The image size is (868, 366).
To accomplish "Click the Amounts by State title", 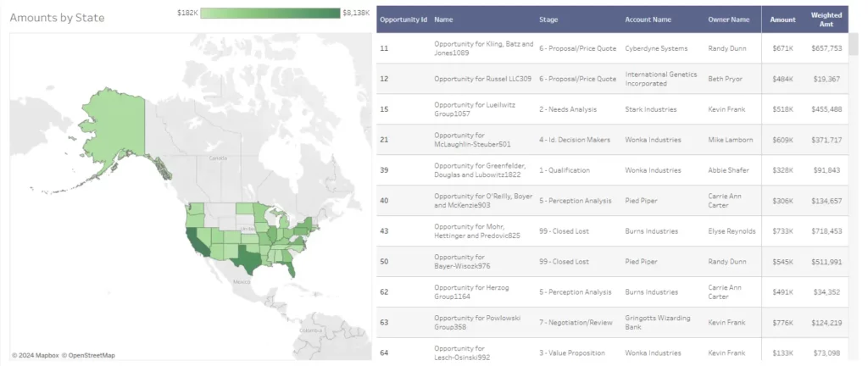I will [57, 17].
